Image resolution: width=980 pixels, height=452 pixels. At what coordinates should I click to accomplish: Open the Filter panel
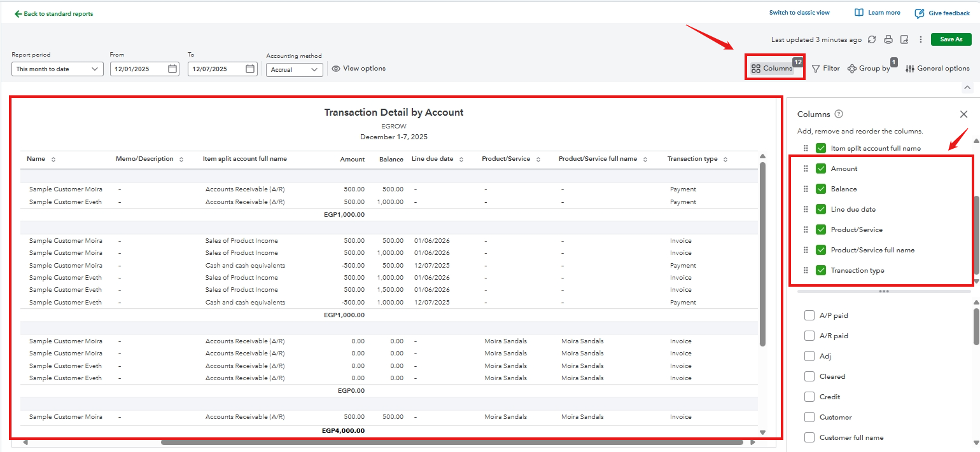826,69
